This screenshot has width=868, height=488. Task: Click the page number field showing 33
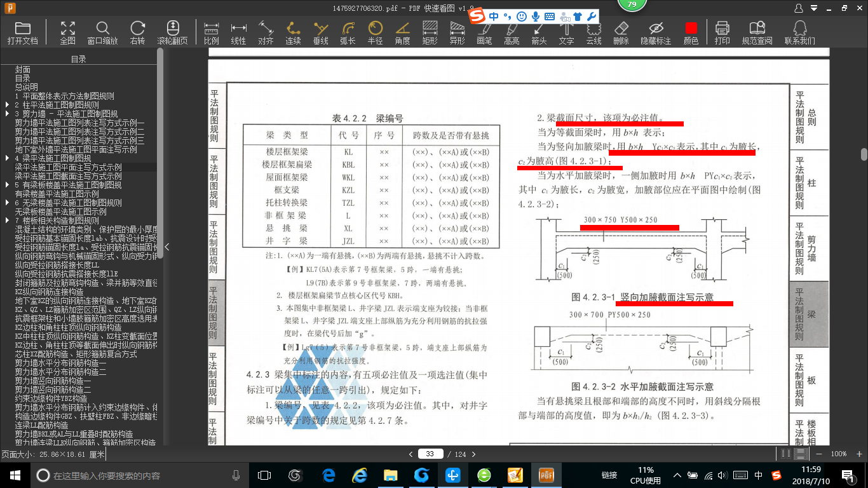430,454
